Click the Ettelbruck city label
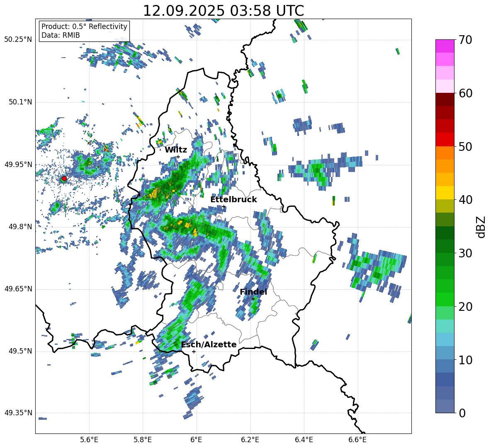This screenshot has height=448, width=491. (x=233, y=200)
